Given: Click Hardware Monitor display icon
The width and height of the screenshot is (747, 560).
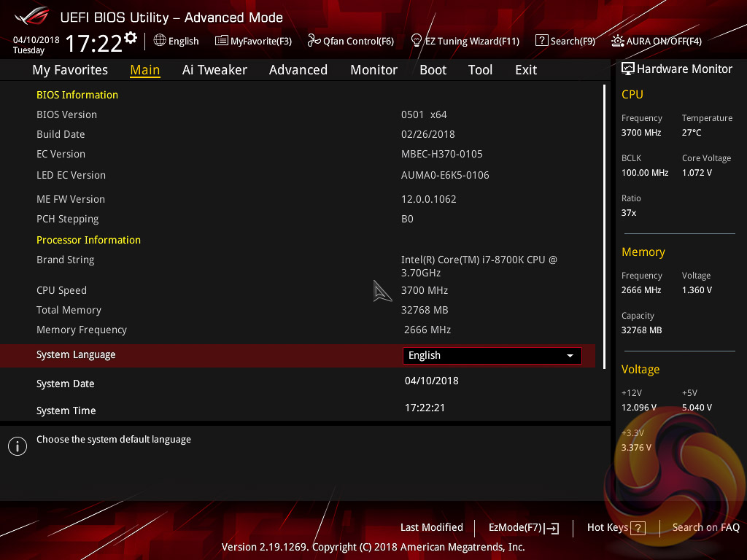Looking at the screenshot, I should coord(628,69).
